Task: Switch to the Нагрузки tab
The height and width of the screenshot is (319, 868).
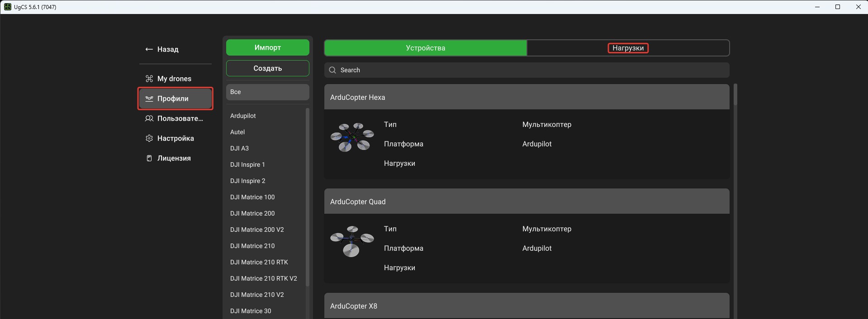Action: 628,48
